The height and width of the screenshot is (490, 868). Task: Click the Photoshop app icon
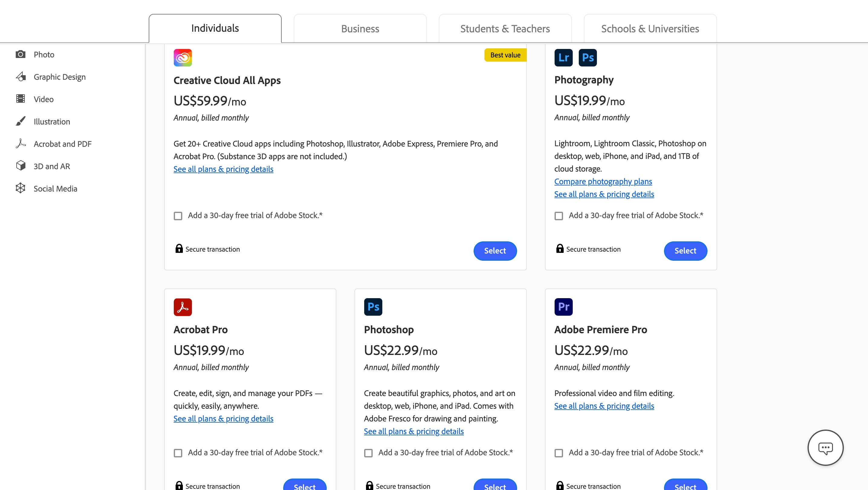pyautogui.click(x=373, y=307)
